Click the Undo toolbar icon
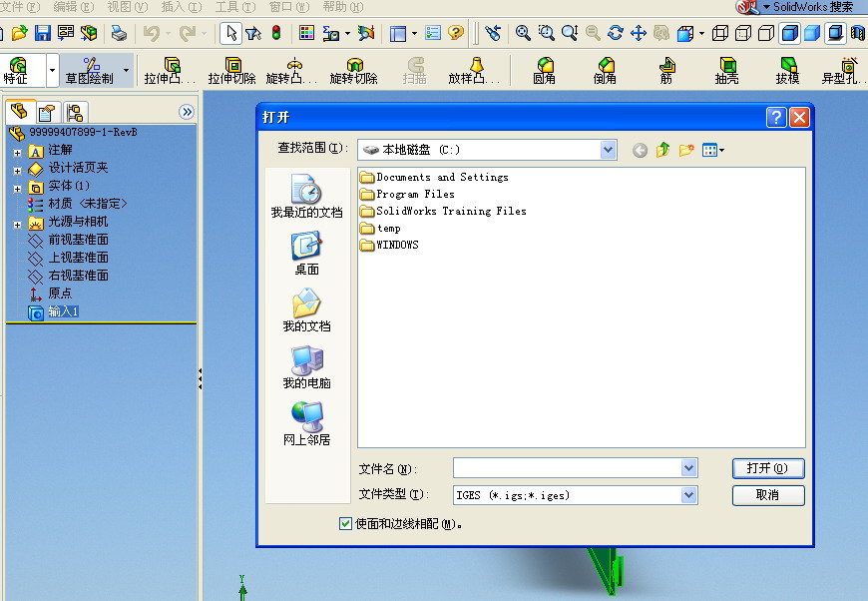Image resolution: width=868 pixels, height=601 pixels. (x=151, y=33)
